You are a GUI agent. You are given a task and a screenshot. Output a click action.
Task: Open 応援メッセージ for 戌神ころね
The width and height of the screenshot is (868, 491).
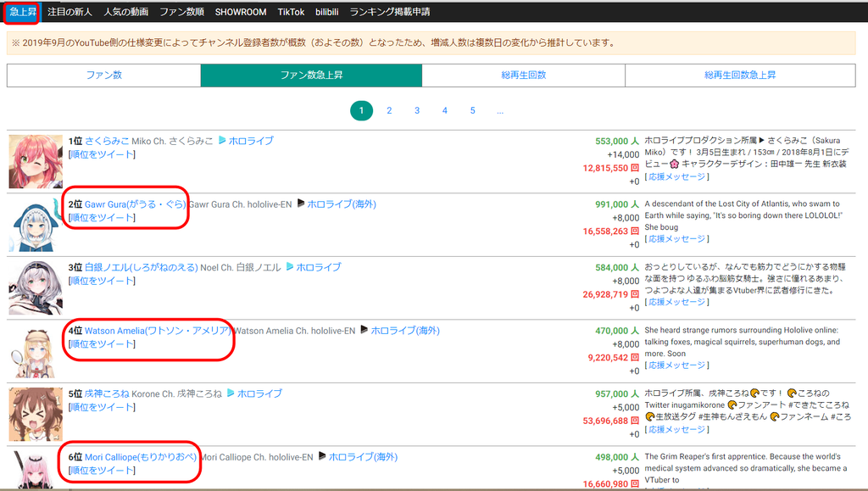[x=677, y=430]
